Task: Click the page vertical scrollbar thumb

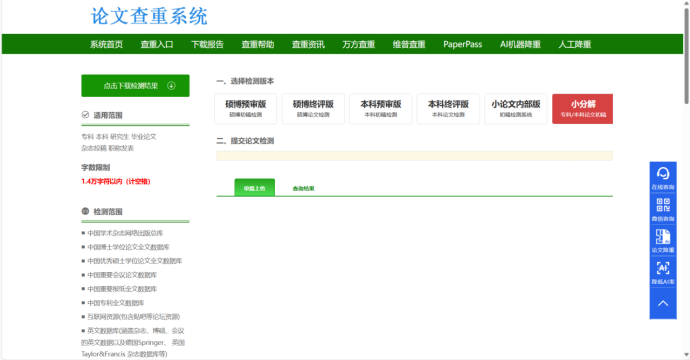Action: pos(686,56)
